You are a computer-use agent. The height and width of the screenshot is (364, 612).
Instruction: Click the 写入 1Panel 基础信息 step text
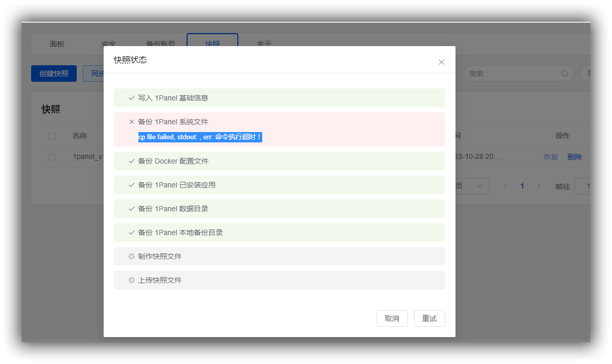click(x=173, y=98)
